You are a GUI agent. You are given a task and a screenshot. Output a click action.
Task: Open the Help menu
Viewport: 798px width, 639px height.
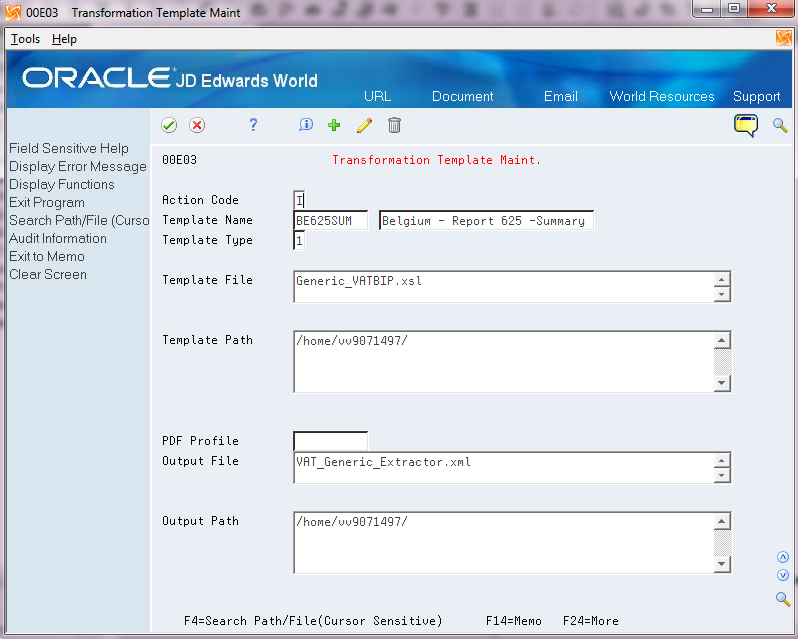coord(64,39)
